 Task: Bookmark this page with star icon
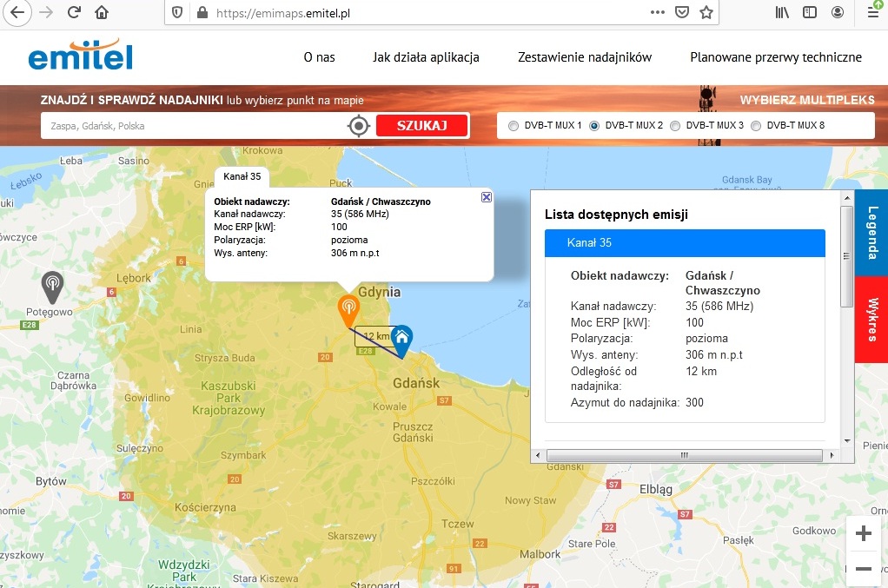click(x=706, y=12)
